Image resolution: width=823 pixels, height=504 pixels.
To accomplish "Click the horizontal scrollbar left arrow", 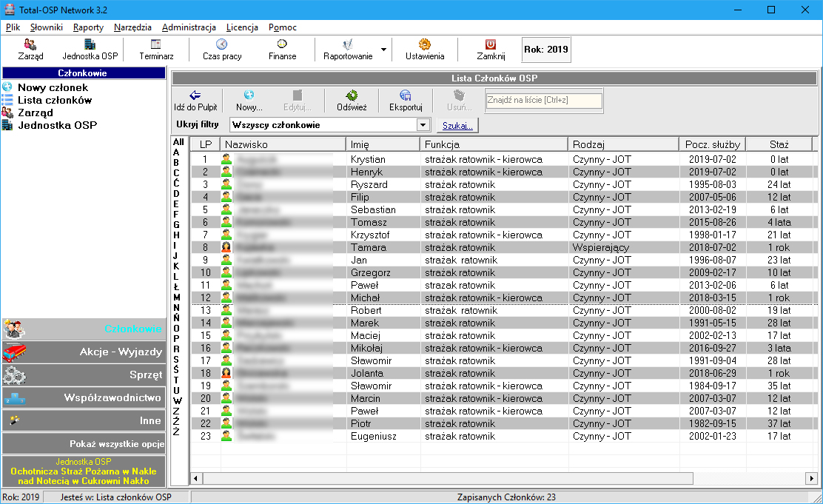I will point(196,478).
